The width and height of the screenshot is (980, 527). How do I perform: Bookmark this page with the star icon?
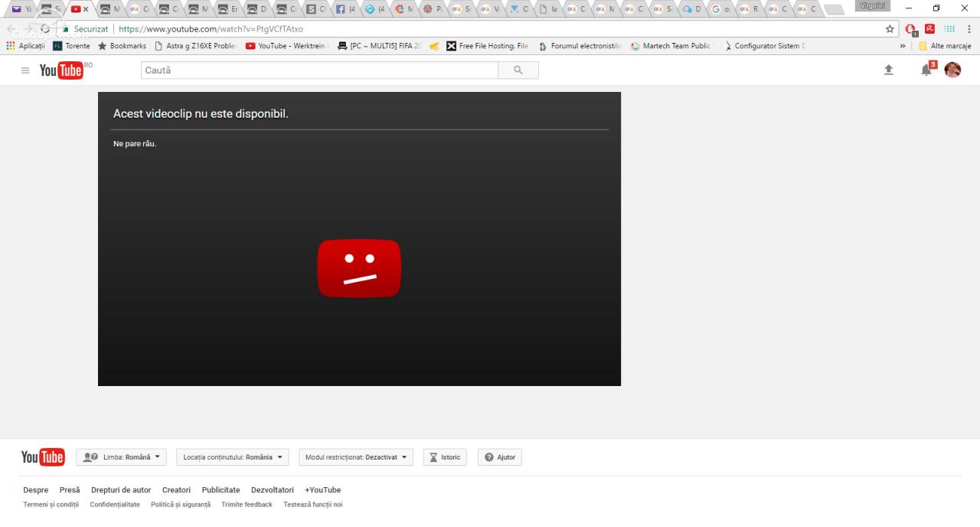pyautogui.click(x=890, y=29)
